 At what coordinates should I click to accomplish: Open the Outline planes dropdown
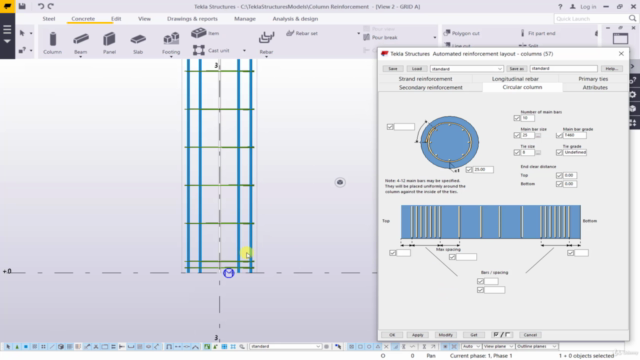[x=536, y=347]
